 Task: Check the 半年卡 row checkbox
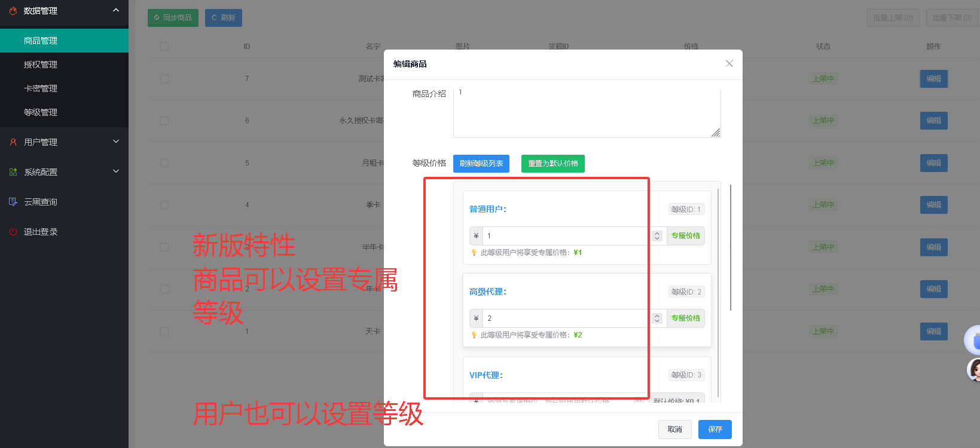coord(164,247)
